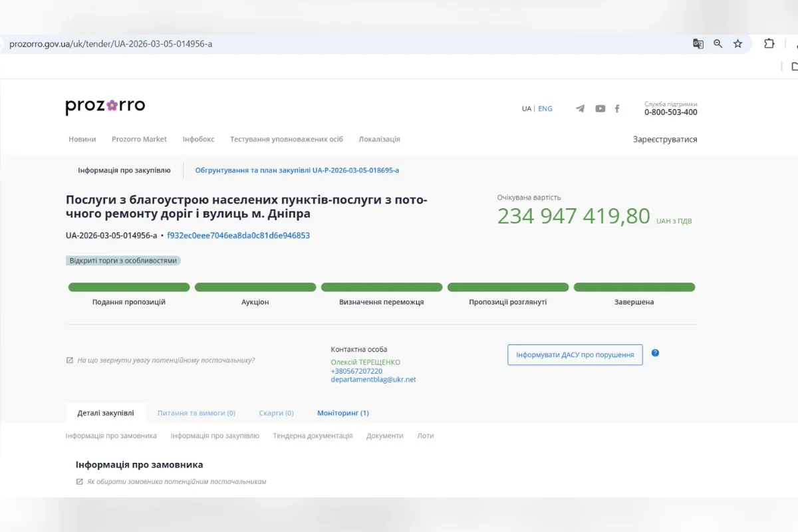
Task: Open the Prozorro Market menu item
Action: 139,139
